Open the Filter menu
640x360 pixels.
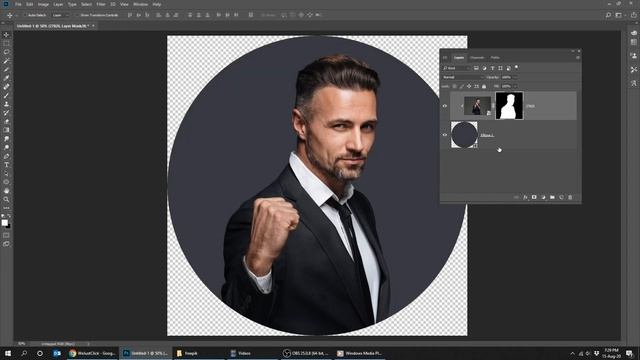pos(101,4)
